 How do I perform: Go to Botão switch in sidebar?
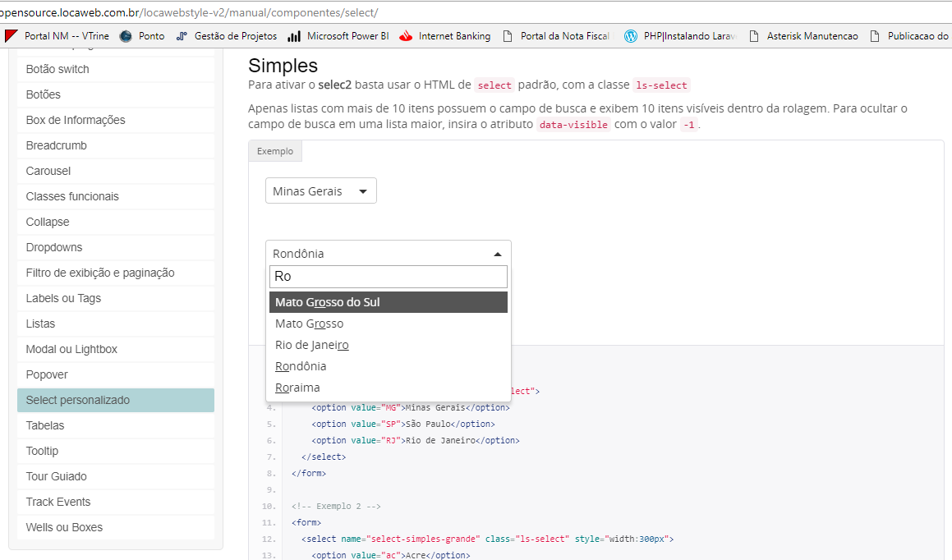[115, 69]
